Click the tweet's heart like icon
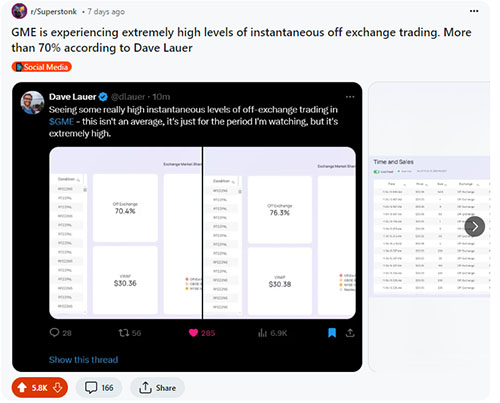 click(x=193, y=333)
